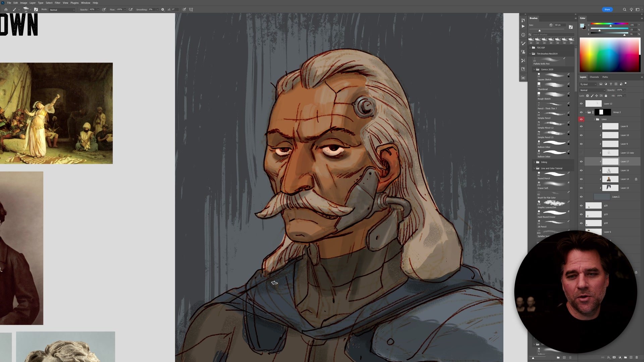
Task: Open smoothing options gear icon
Action: [163, 9]
